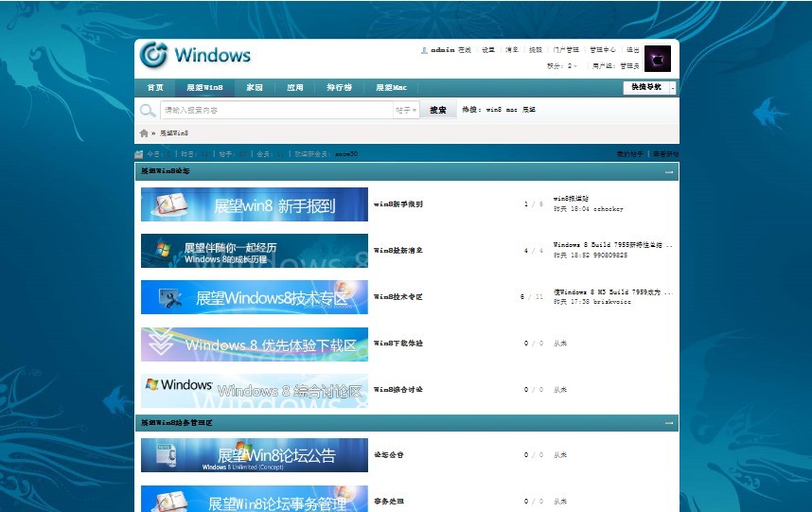This screenshot has width=812, height=512.
Task: Open the 我的帖子 link
Action: tap(629, 154)
